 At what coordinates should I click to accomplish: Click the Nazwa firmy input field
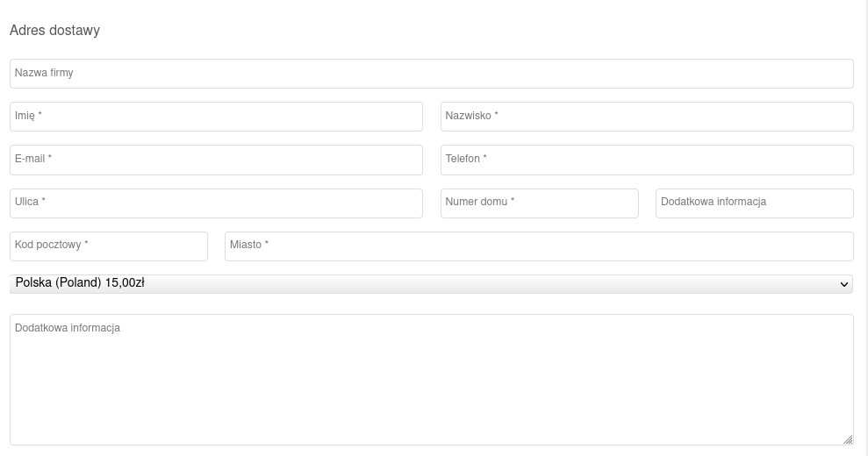point(431,74)
